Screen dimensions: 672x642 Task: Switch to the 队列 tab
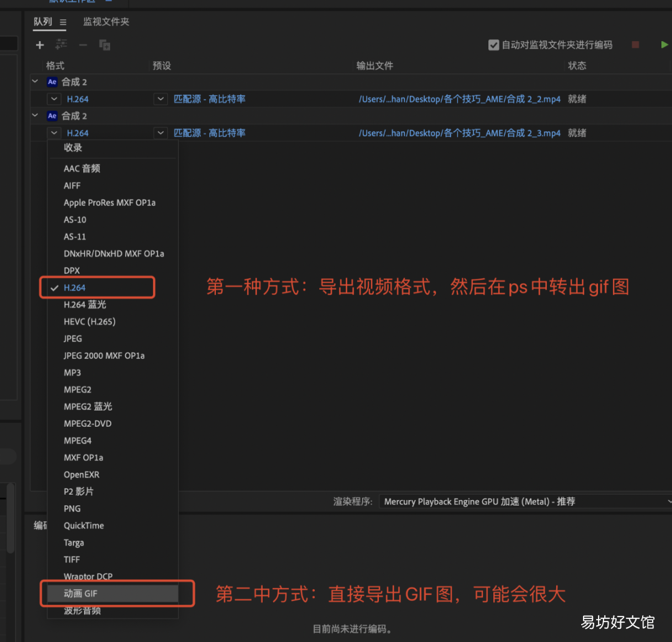43,21
